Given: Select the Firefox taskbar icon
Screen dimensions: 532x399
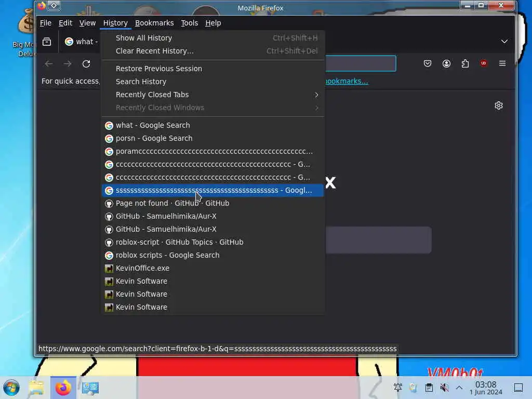Looking at the screenshot, I should pos(63,388).
